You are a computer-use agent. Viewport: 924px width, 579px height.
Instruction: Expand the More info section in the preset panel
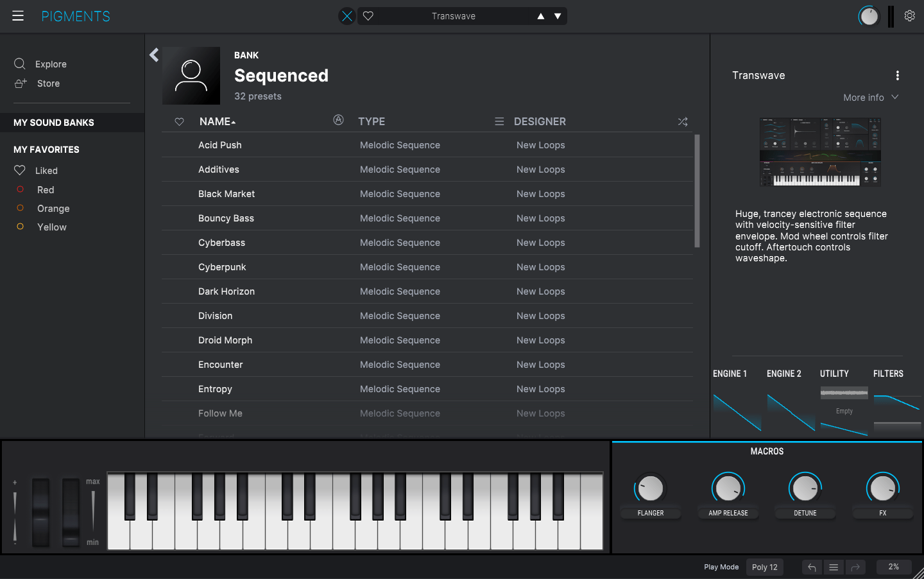[871, 97]
